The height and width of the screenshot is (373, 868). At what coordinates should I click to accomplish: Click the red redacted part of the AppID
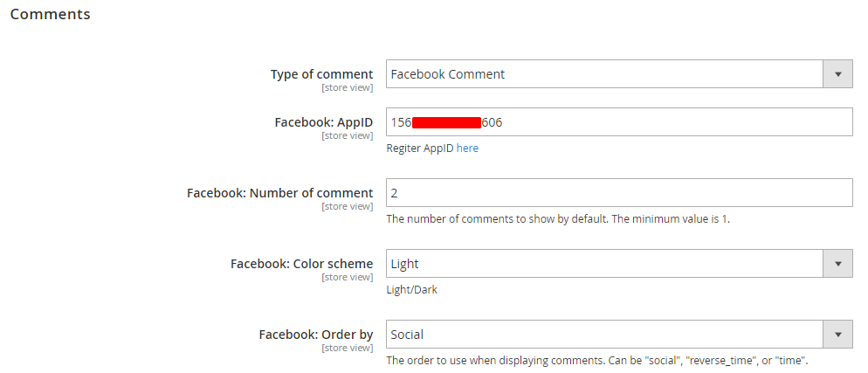(x=446, y=122)
